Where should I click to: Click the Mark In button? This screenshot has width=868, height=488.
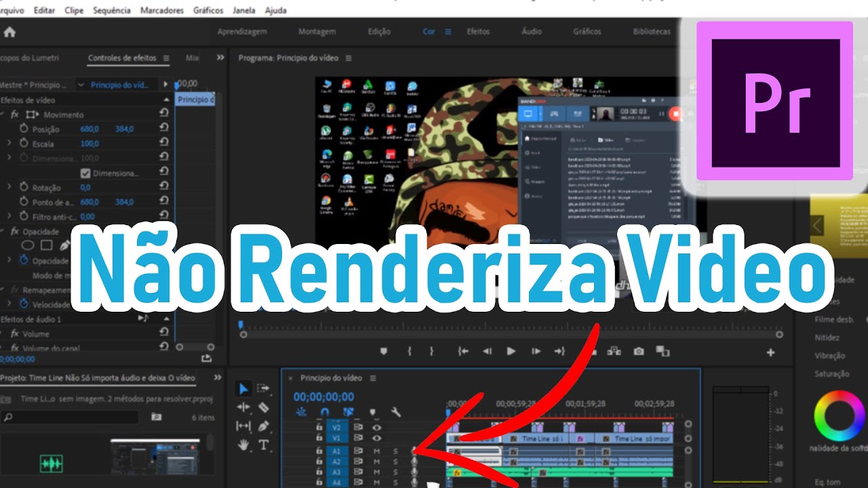pos(410,351)
